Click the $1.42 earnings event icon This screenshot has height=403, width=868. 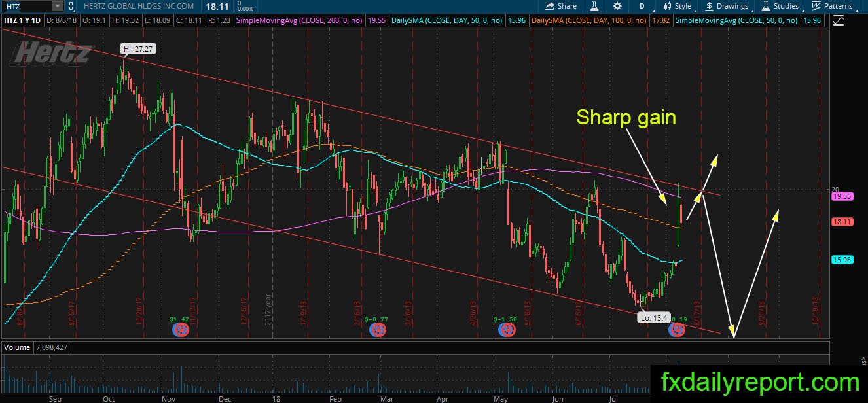click(179, 330)
